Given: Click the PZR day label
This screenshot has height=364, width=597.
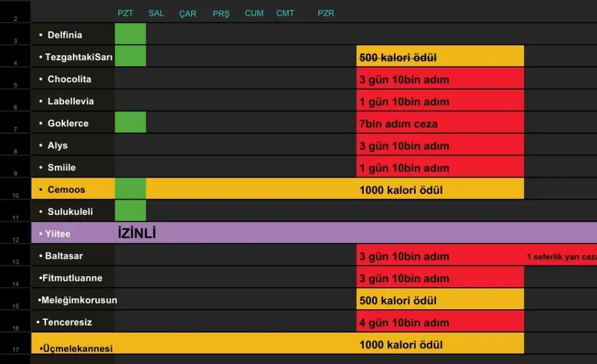Looking at the screenshot, I should pos(326,13).
